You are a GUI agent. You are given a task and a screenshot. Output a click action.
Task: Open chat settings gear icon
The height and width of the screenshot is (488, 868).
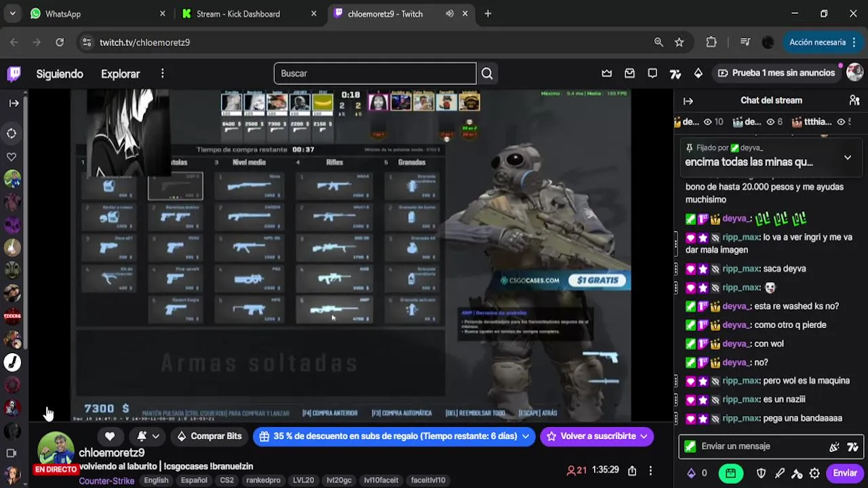coord(814,473)
